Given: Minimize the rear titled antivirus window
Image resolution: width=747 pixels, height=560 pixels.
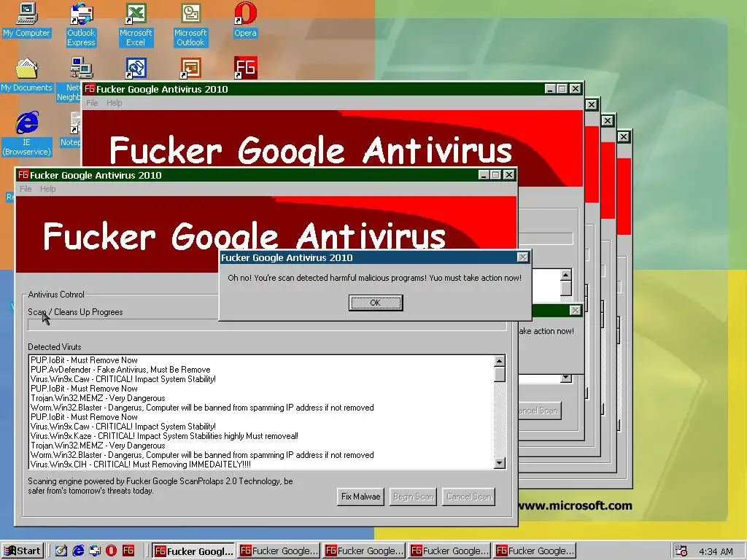Looking at the screenshot, I should pos(551,88).
